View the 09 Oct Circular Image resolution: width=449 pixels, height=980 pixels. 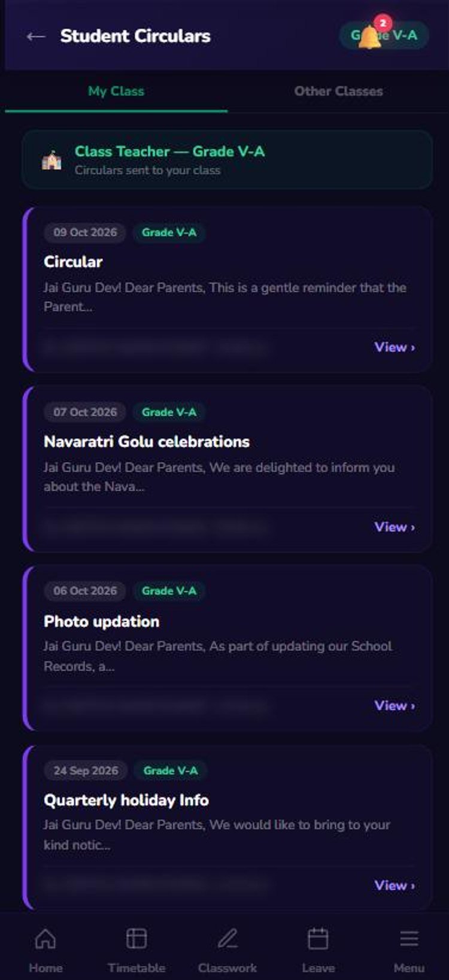point(395,347)
